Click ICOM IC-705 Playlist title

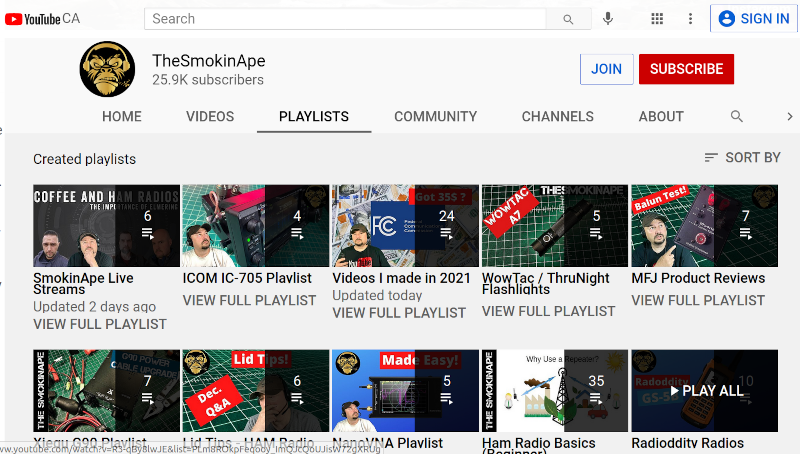(x=247, y=278)
